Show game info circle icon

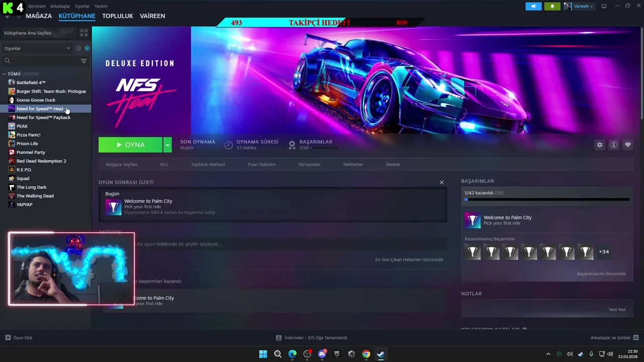point(614,145)
